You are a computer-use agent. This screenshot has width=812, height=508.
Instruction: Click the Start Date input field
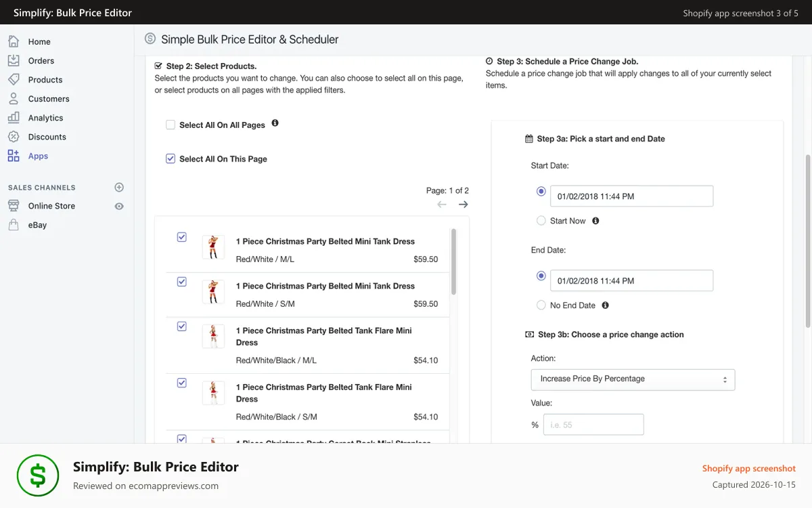(631, 196)
